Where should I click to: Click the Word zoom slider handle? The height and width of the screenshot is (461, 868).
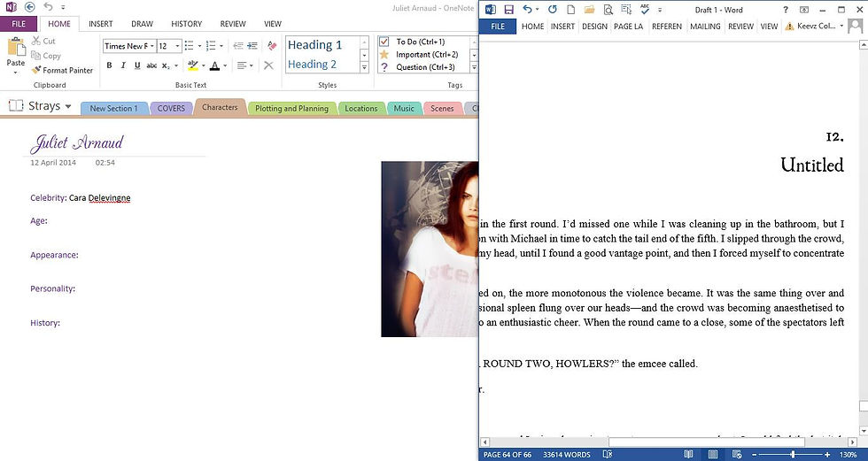793,455
